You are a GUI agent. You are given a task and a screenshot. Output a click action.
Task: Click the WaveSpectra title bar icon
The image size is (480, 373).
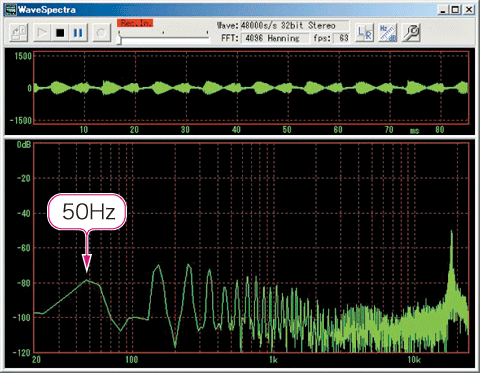10,9
